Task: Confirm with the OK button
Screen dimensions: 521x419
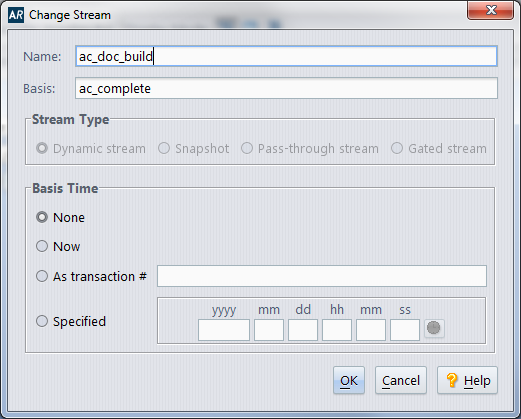Action: coord(349,380)
